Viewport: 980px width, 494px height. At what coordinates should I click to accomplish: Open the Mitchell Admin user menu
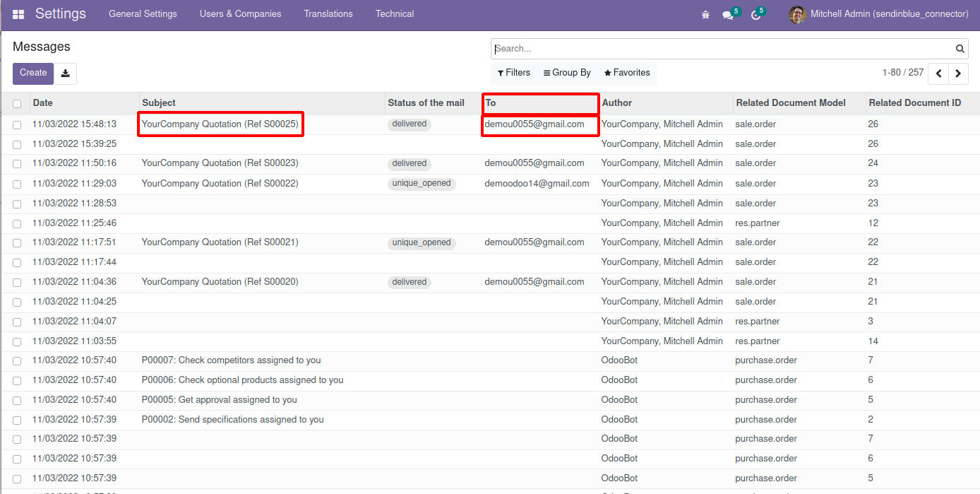879,14
